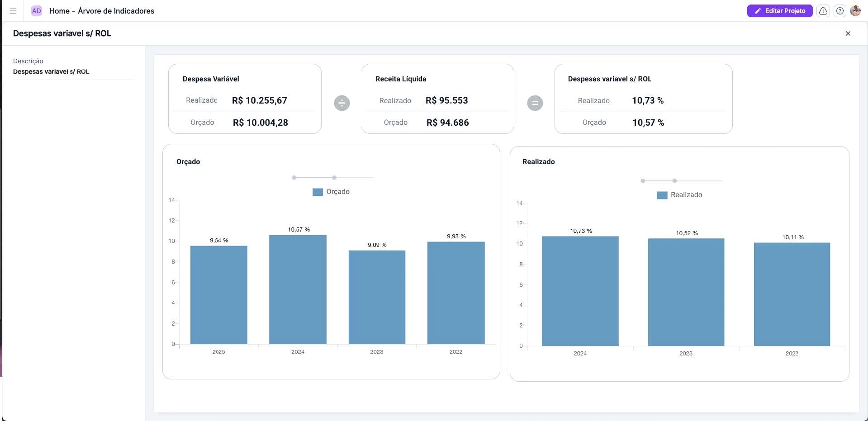Click the Home - Árvore de Indicadores title
Image resolution: width=868 pixels, height=421 pixels.
click(102, 11)
